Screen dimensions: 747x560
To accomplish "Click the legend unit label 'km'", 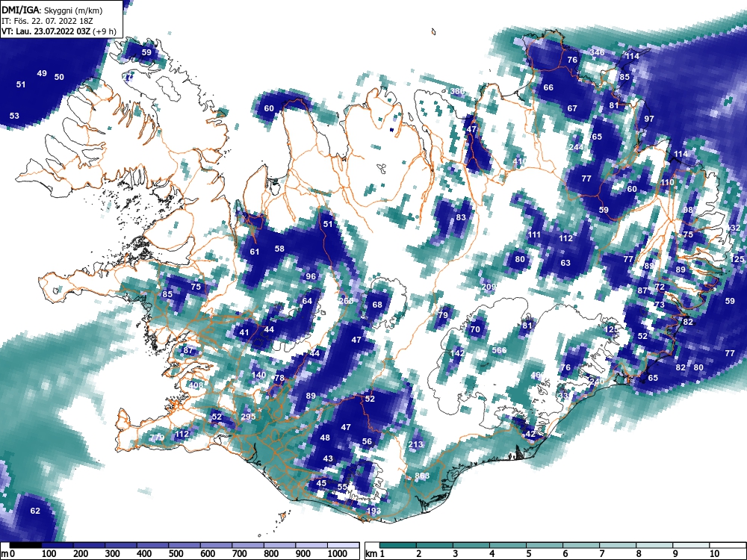I will click(371, 554).
